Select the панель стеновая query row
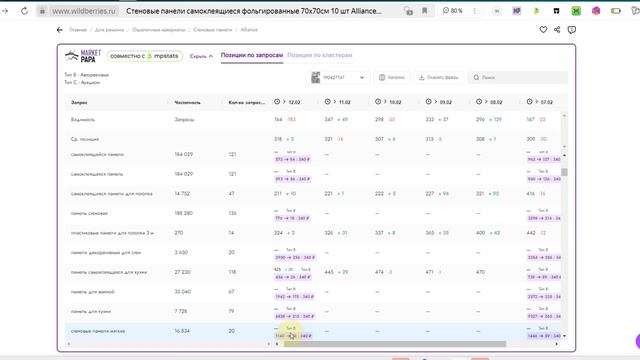The height and width of the screenshot is (360, 640). coord(313,213)
